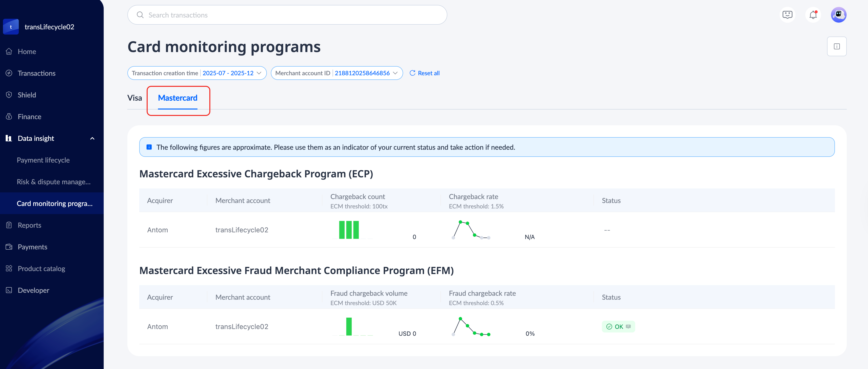Screen dimensions: 868x369
Task: Click the Shield sidebar icon
Action: (x=9, y=95)
